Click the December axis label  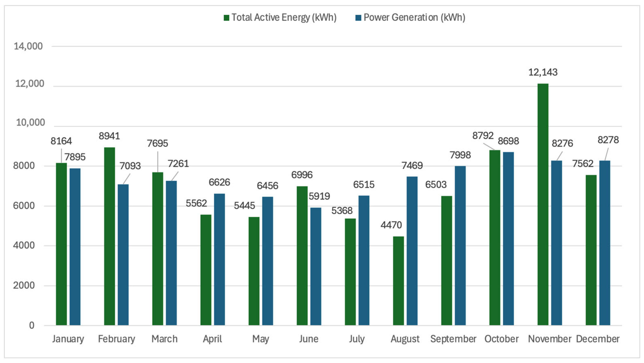coord(598,339)
